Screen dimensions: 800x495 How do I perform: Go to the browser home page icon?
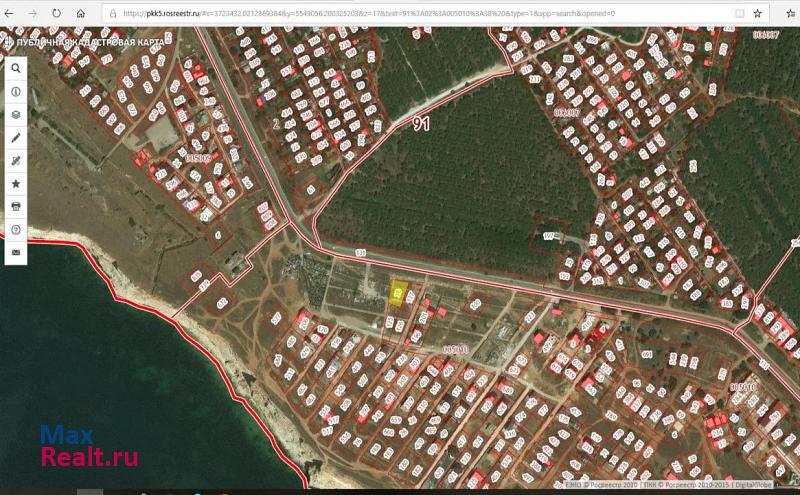(x=81, y=14)
